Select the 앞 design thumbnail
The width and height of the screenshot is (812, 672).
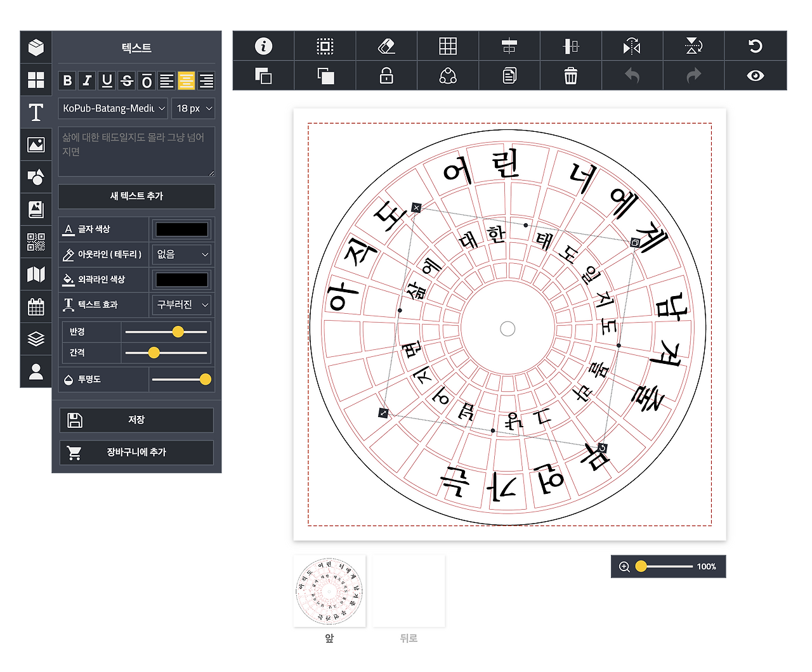329,591
